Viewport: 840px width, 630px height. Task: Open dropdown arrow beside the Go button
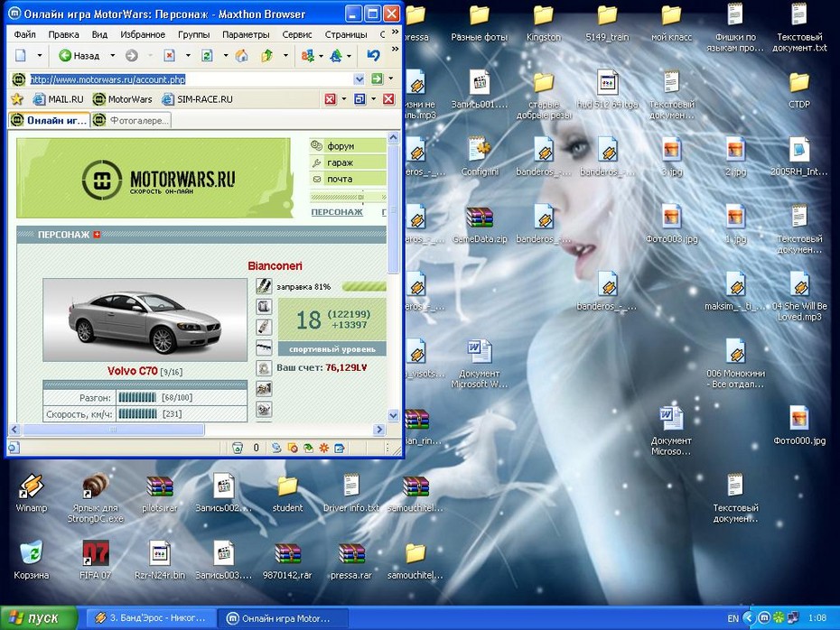pos(391,79)
